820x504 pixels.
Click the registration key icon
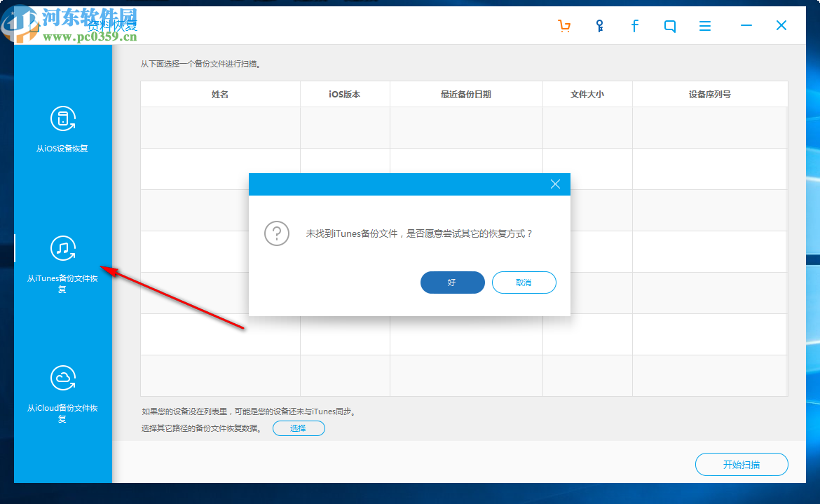point(599,25)
